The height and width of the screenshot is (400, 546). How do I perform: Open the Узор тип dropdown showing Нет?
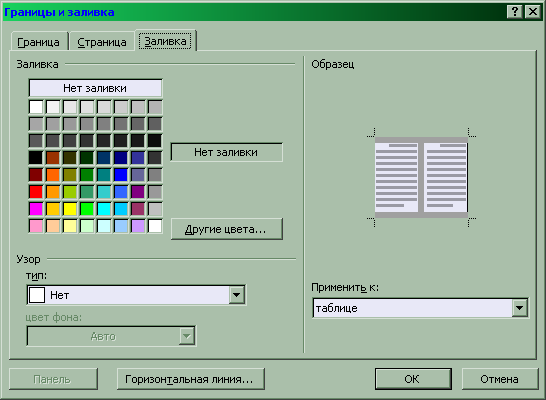pyautogui.click(x=136, y=295)
